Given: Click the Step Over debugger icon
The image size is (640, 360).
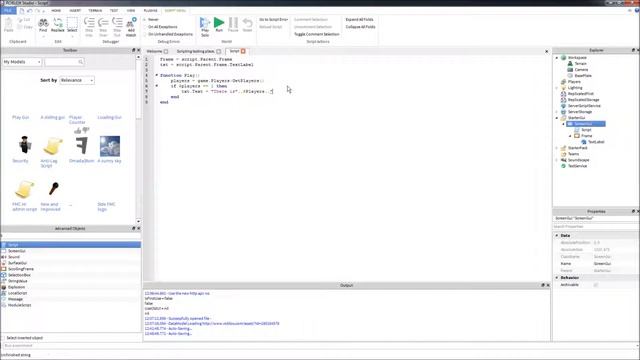Looking at the screenshot, I should pos(103,22).
